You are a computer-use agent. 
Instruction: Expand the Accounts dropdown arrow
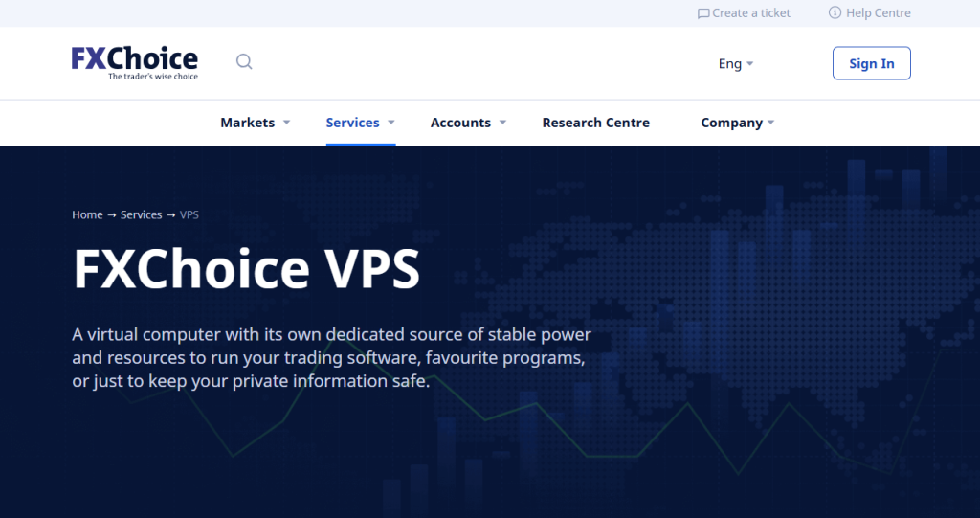point(502,122)
